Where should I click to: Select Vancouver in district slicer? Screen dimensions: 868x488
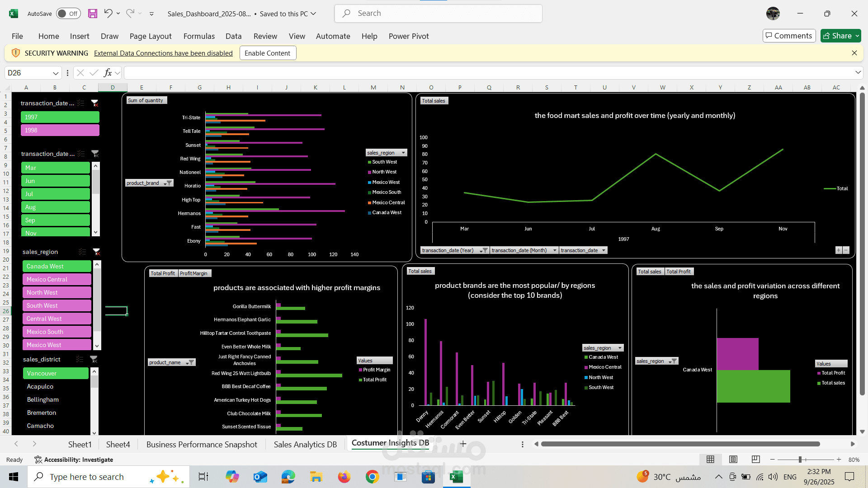tap(56, 373)
